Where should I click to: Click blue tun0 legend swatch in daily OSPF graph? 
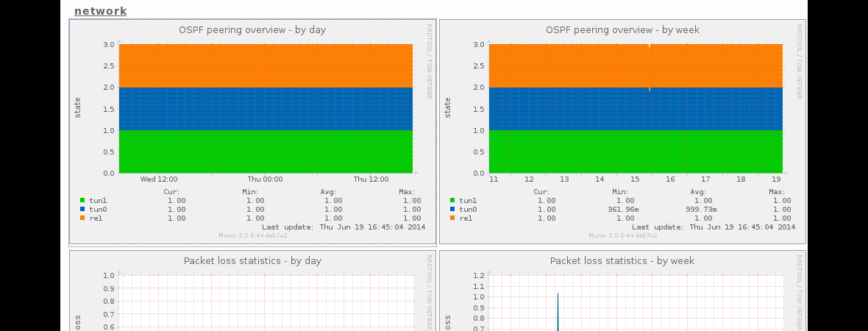[x=82, y=209]
